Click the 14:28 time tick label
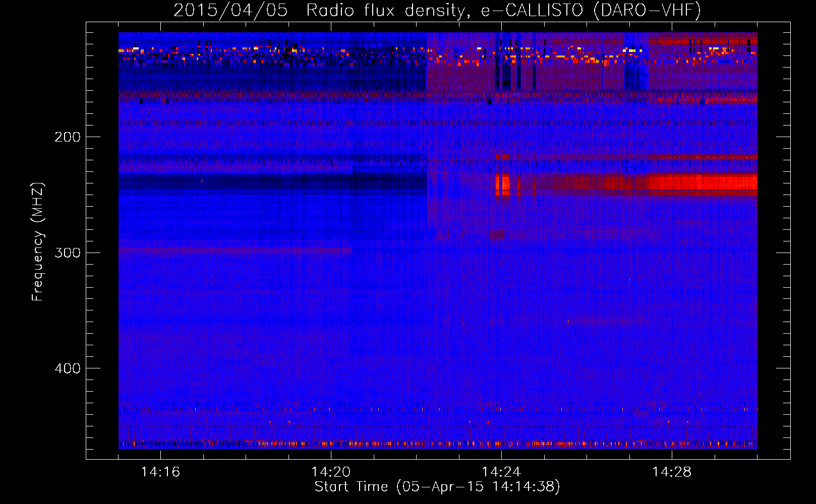Viewport: 816px width, 504px height. pyautogui.click(x=672, y=472)
